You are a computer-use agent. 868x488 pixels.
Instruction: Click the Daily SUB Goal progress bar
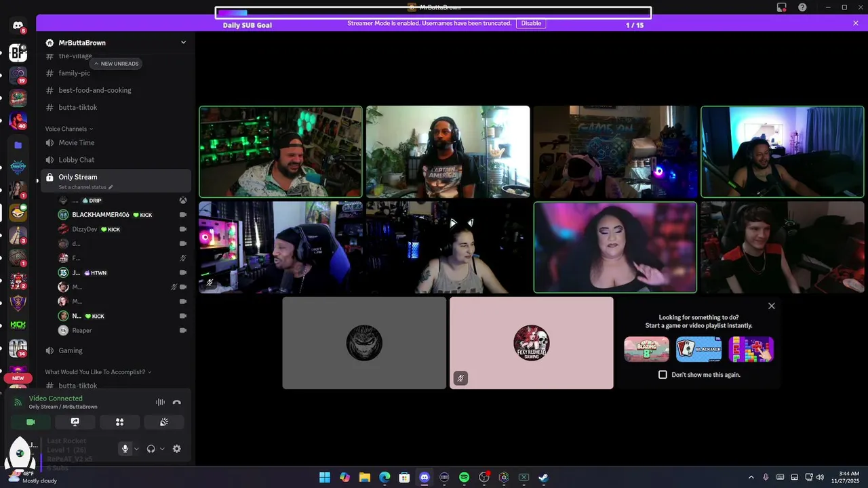coord(433,13)
